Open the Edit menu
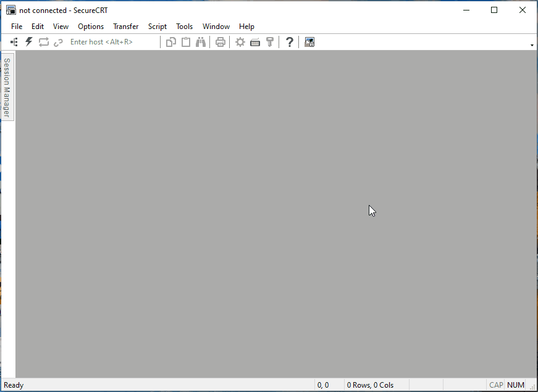 (x=38, y=27)
